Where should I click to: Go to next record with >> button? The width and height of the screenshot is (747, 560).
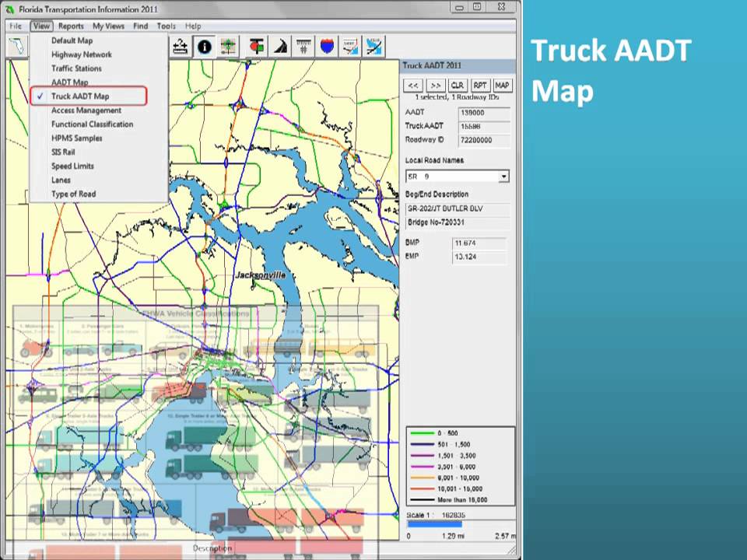coord(436,86)
